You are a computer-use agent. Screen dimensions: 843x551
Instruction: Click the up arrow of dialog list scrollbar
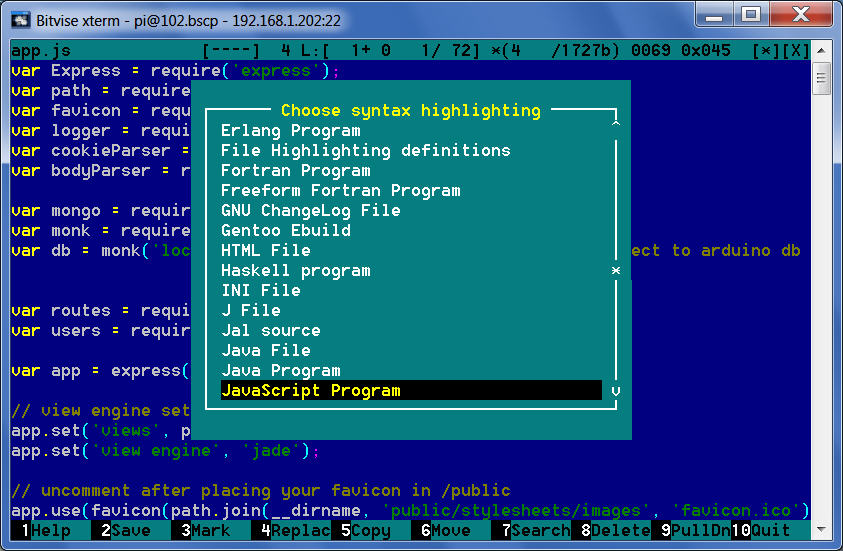point(616,122)
